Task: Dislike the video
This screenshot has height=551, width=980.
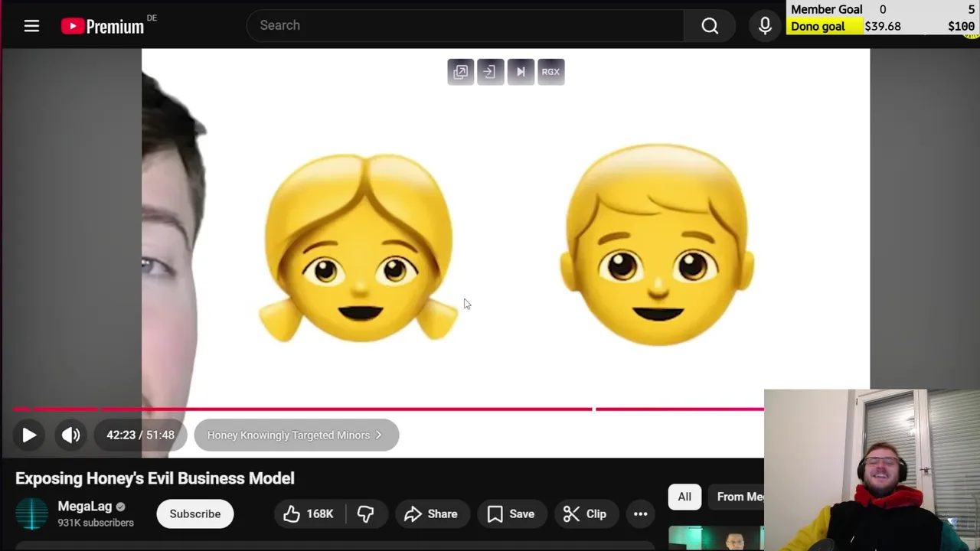Action: pos(366,514)
